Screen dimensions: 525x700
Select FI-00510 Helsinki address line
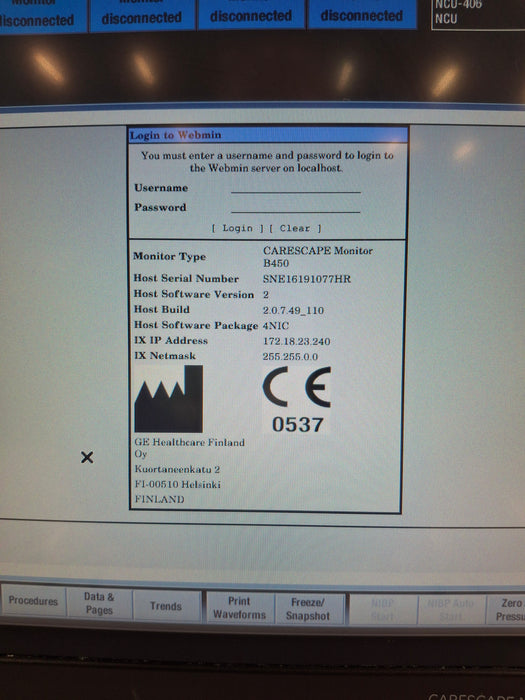177,484
